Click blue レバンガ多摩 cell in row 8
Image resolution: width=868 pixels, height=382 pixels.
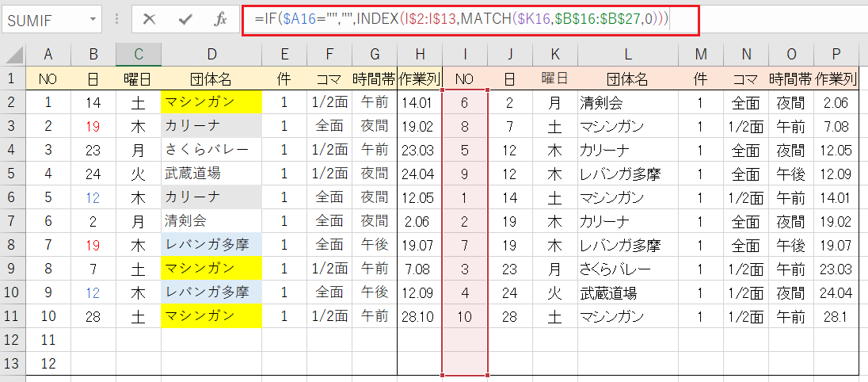(x=211, y=245)
